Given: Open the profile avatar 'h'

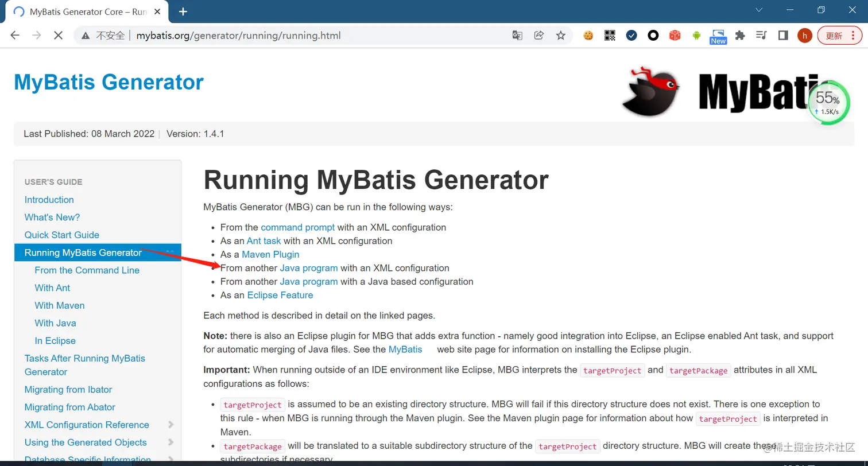Looking at the screenshot, I should click(x=805, y=36).
